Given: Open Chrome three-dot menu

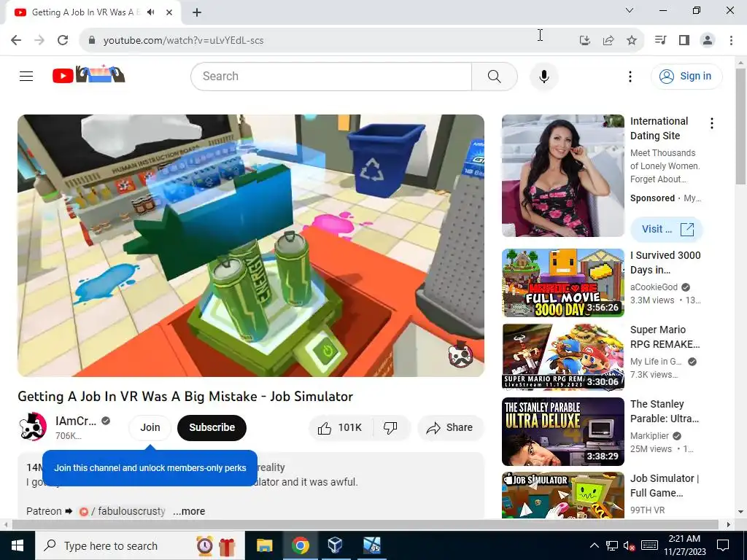Looking at the screenshot, I should pyautogui.click(x=731, y=40).
